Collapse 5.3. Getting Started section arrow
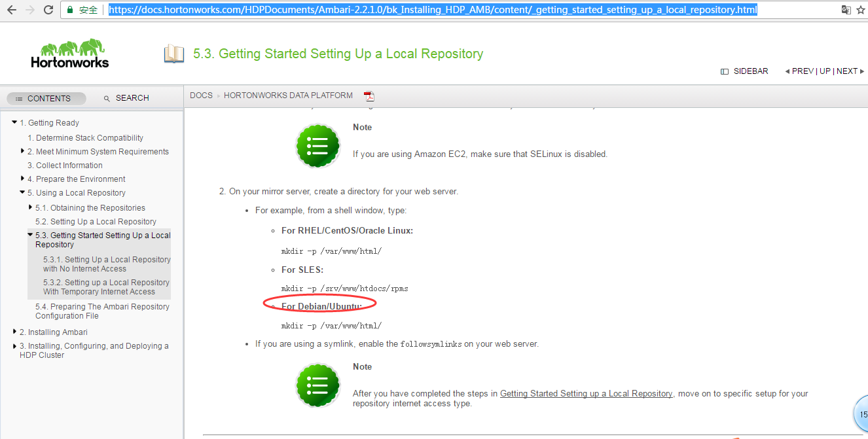868x439 pixels. click(30, 234)
